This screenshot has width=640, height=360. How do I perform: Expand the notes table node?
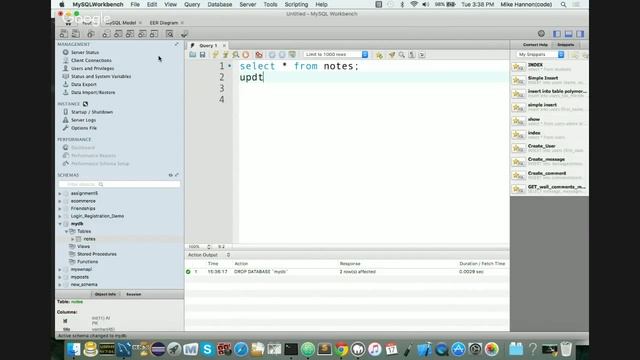73,239
